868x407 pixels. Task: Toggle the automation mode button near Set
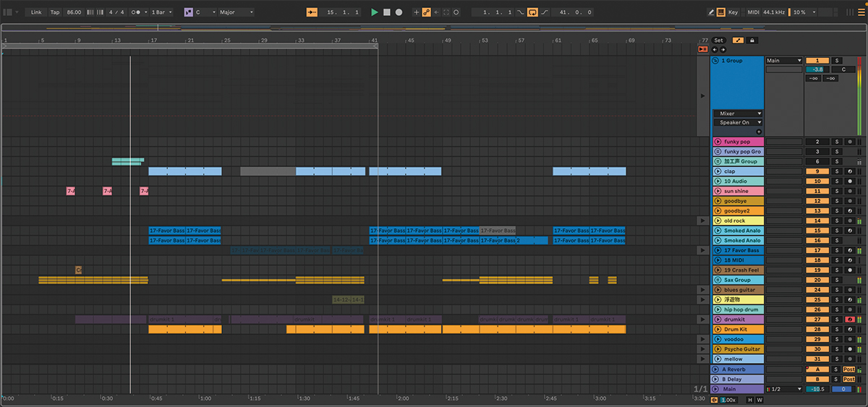coord(739,40)
